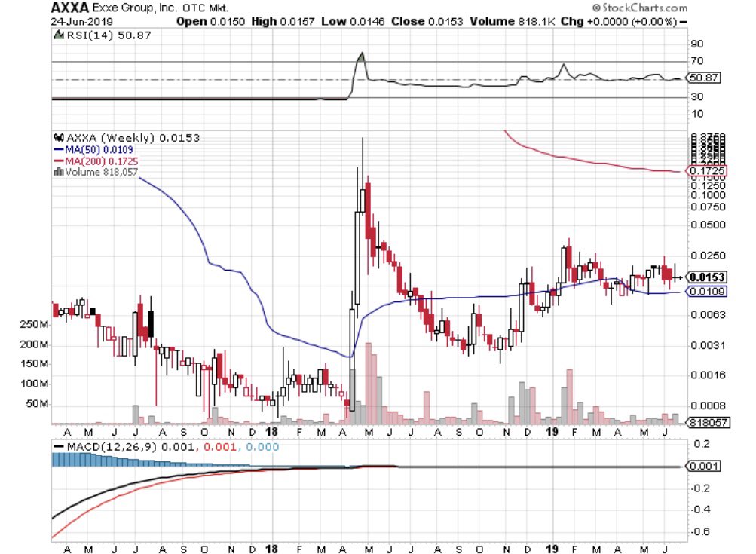Screen dimensions: 756x554
Task: Click the '19' year marker under price panel
Action: pyautogui.click(x=552, y=432)
